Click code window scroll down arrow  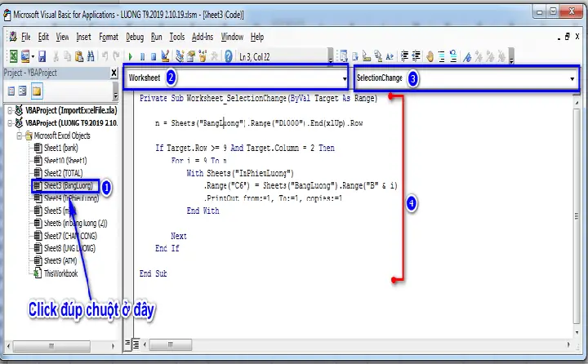tap(577, 333)
